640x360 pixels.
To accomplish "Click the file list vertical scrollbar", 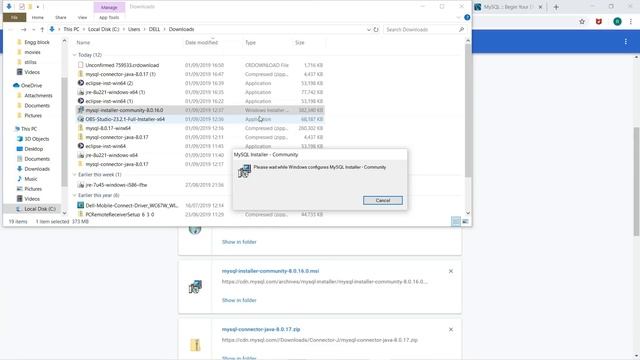I will click(x=468, y=110).
